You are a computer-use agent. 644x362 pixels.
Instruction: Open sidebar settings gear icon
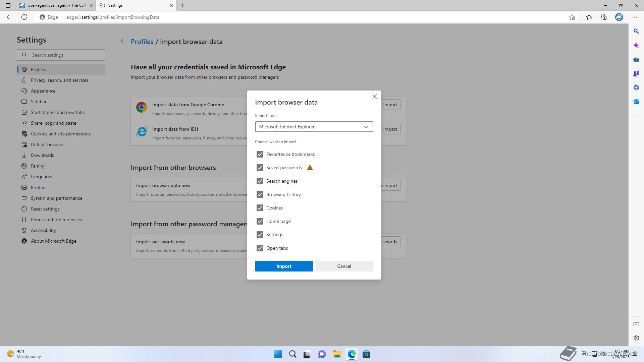coord(636,338)
